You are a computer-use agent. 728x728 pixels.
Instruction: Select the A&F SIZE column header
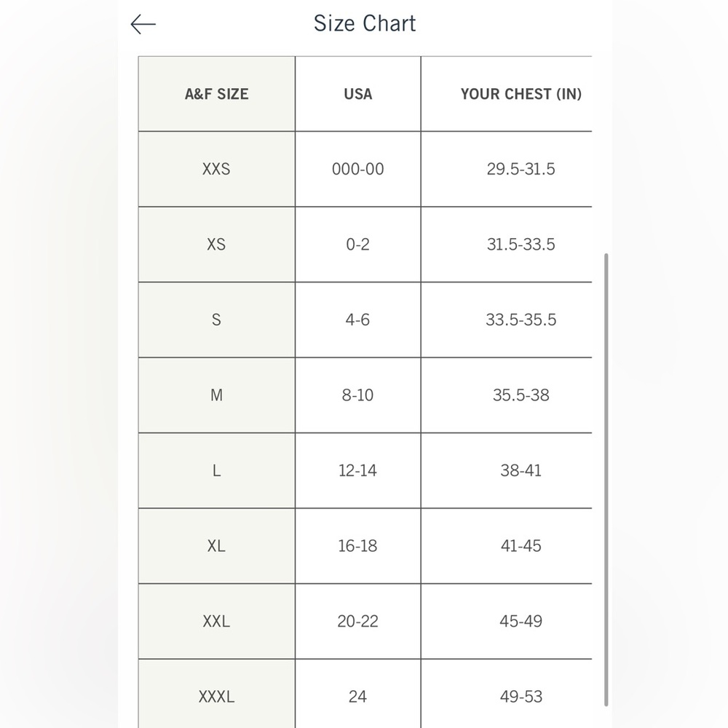[x=216, y=94]
